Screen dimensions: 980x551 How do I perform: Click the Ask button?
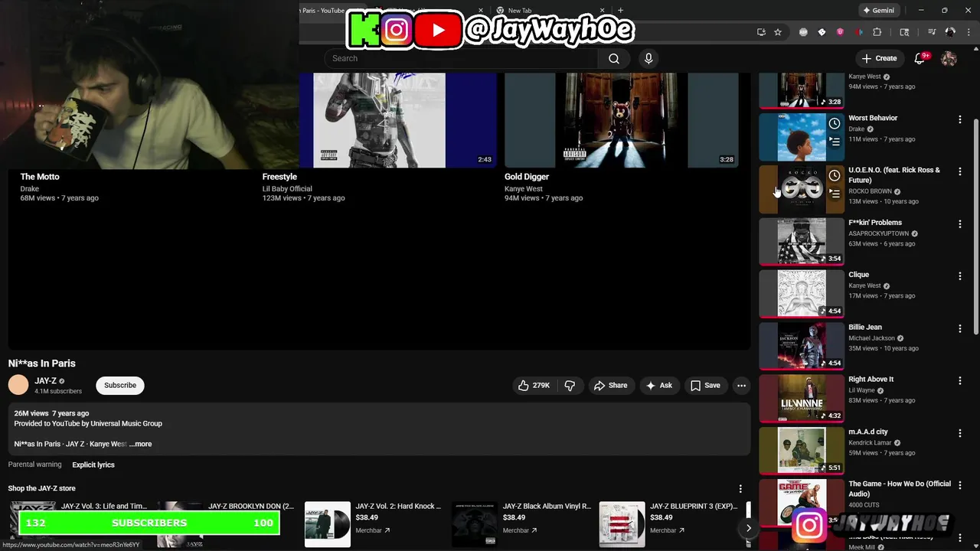pos(658,386)
